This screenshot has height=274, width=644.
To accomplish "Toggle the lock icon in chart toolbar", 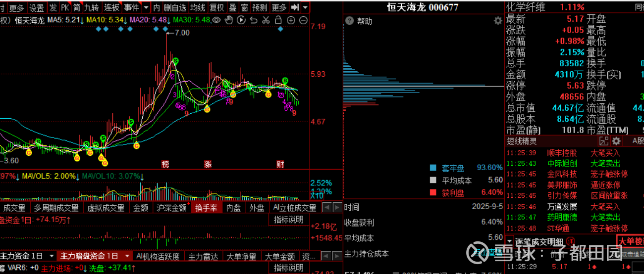I will [278, 20].
